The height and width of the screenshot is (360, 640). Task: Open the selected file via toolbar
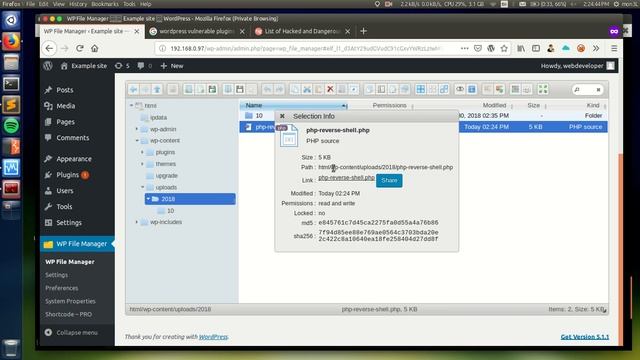[228, 89]
